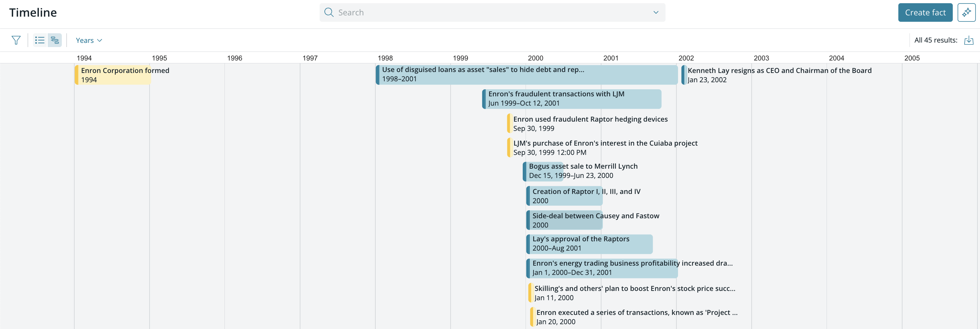
Task: Click the 1998 year label
Action: (x=385, y=58)
